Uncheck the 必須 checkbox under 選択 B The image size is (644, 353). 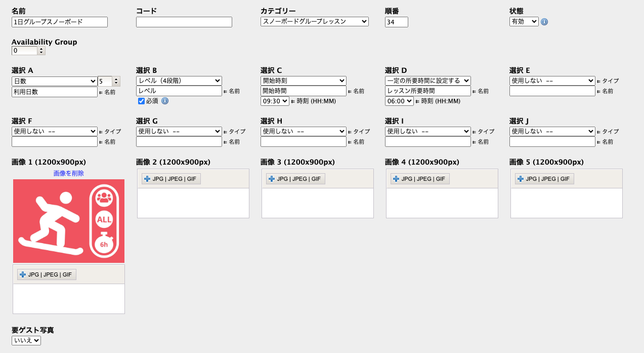click(141, 101)
